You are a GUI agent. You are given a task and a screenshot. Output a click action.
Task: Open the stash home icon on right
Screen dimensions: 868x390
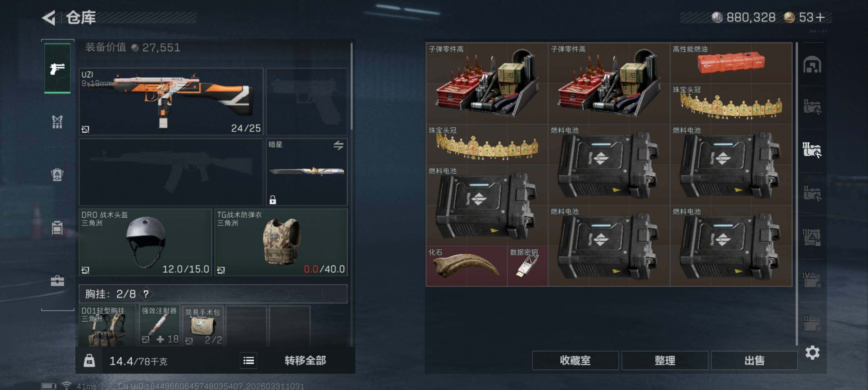[x=812, y=65]
